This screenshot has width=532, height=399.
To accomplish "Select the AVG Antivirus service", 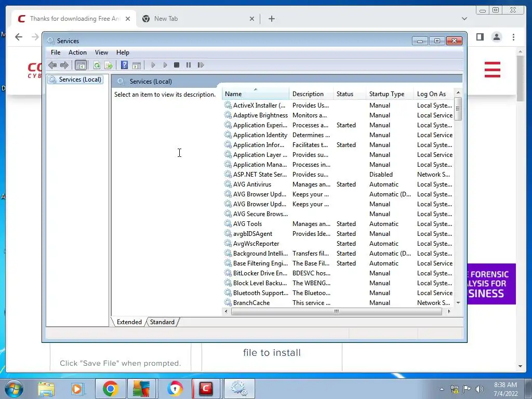I will point(338,184).
